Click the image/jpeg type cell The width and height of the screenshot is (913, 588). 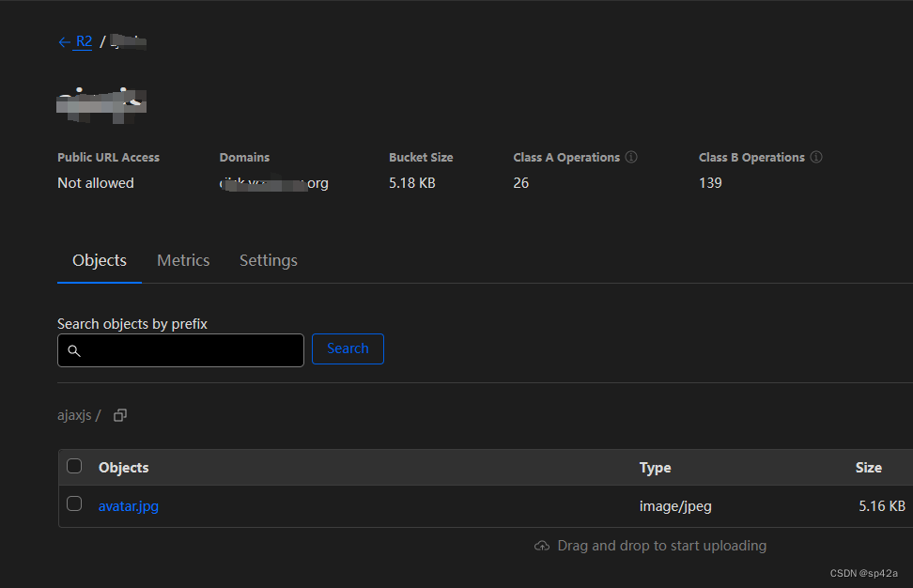[675, 506]
